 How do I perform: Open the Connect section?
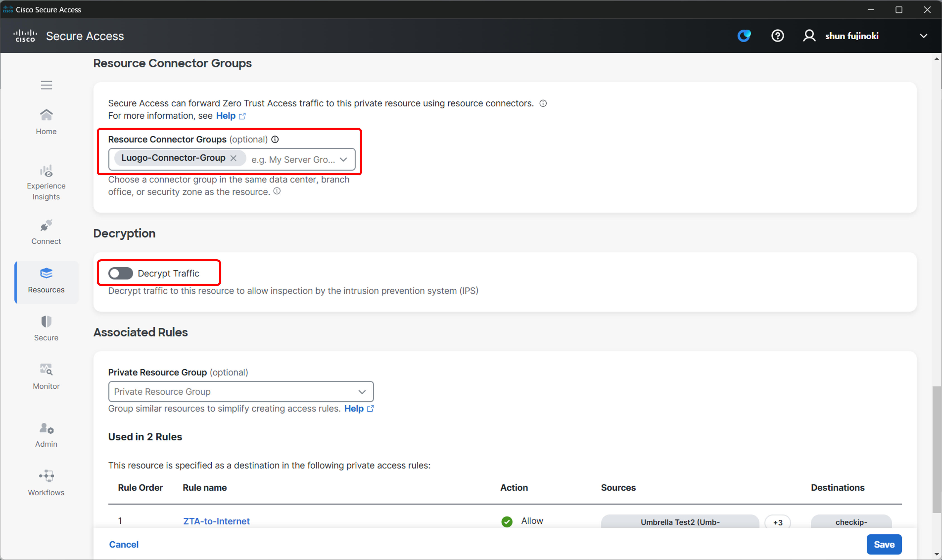[46, 232]
